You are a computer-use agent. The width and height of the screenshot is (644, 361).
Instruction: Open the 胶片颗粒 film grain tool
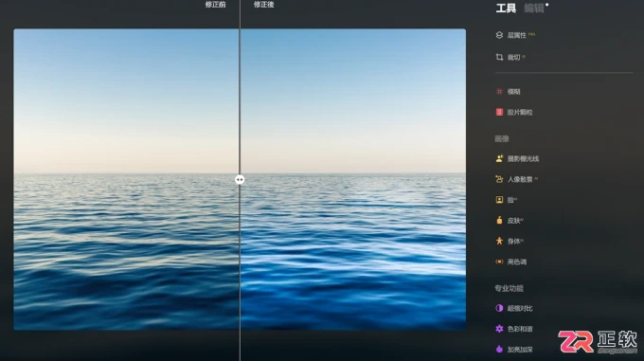pos(514,112)
